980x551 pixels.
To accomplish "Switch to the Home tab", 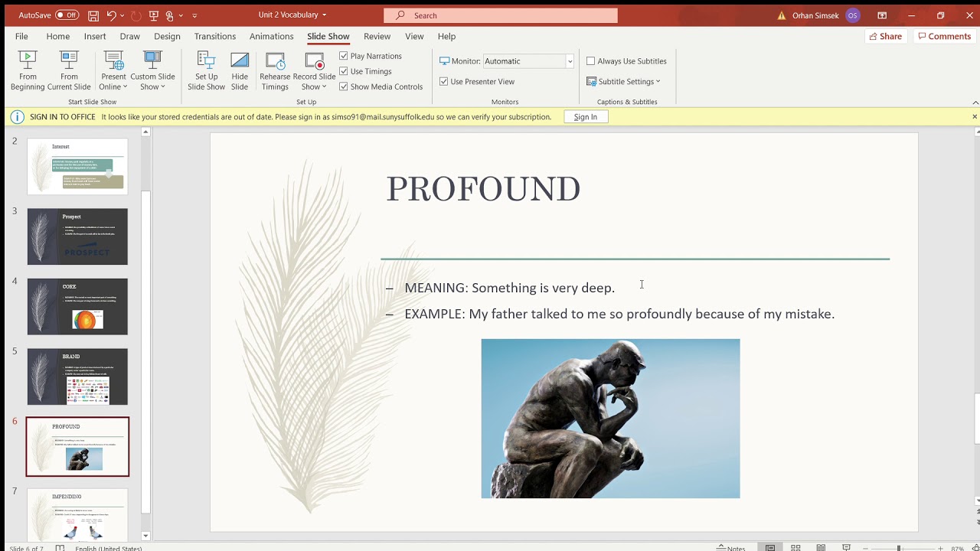I will 58,36.
